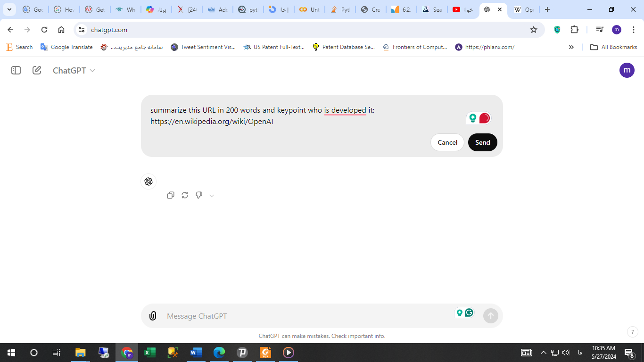Cancel the message edit
644x362 pixels.
point(447,142)
